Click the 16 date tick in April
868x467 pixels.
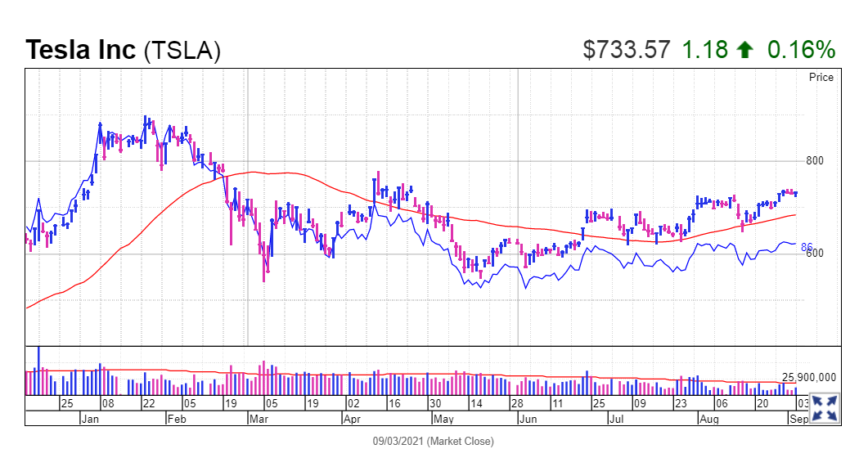pos(394,403)
